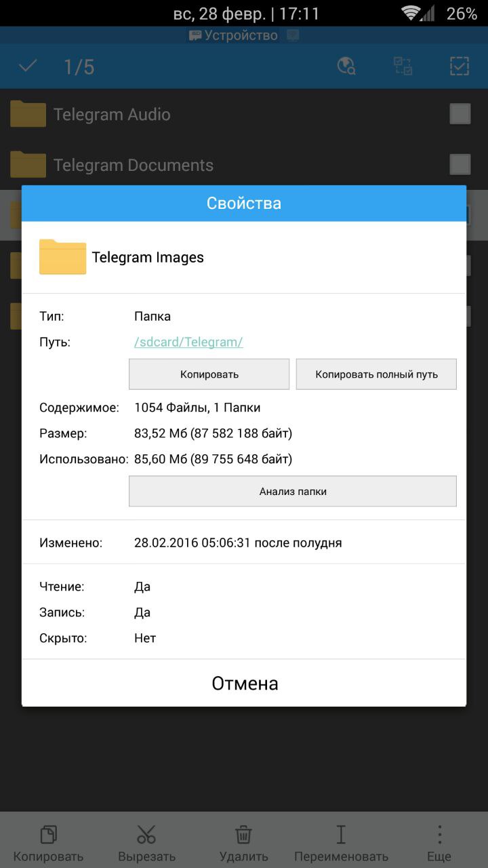Screen dimensions: 488x868
Task: Tap the Telegram Documents folder icon
Action: [28, 165]
